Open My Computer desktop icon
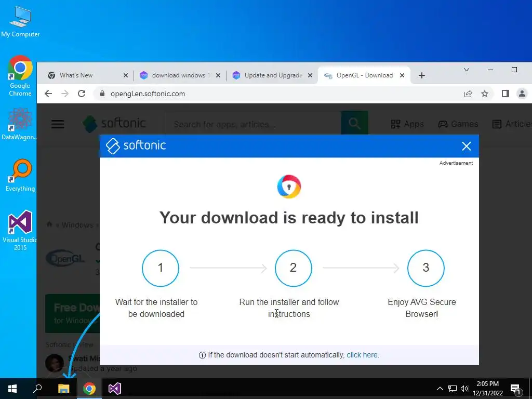Image resolution: width=532 pixels, height=399 pixels. (x=20, y=22)
